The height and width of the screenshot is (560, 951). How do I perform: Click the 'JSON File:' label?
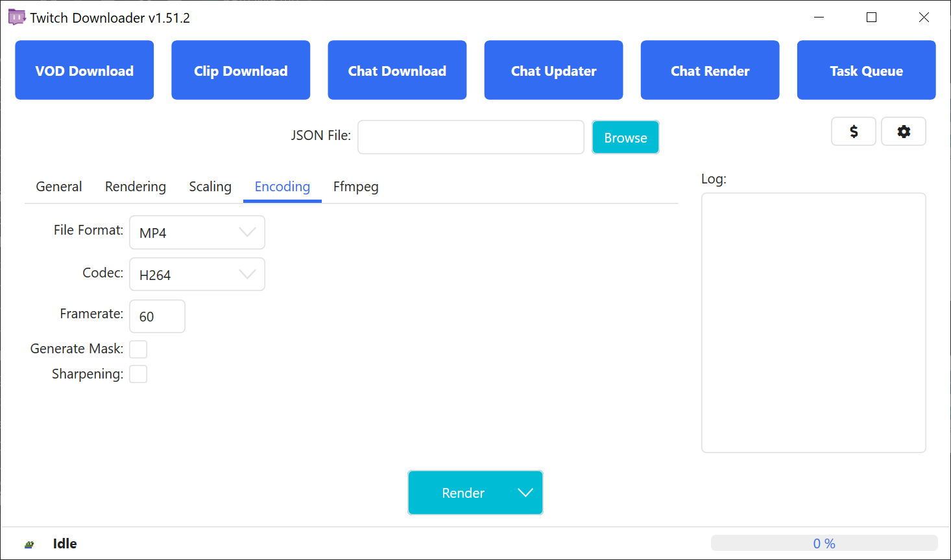pos(320,135)
